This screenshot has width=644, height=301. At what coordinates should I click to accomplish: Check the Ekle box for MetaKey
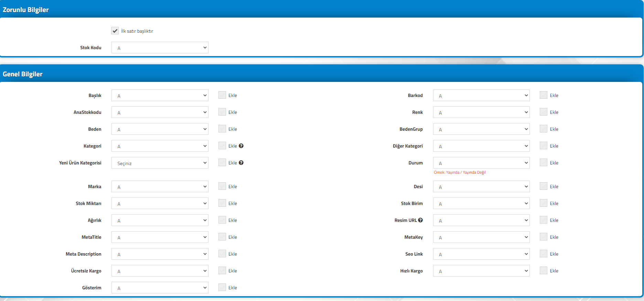[x=544, y=237]
